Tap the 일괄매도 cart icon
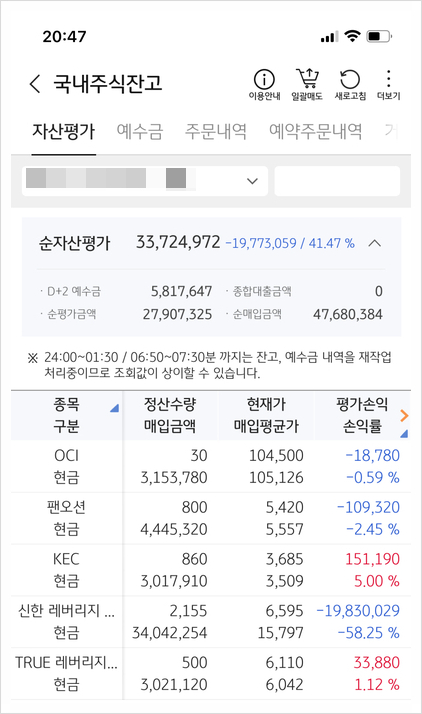422x714 pixels. [x=307, y=85]
